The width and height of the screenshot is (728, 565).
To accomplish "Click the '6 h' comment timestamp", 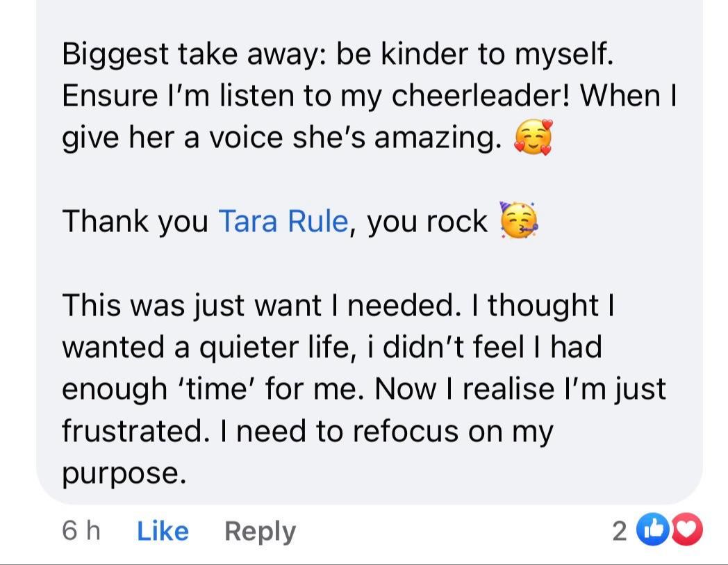I will coord(81,530).
